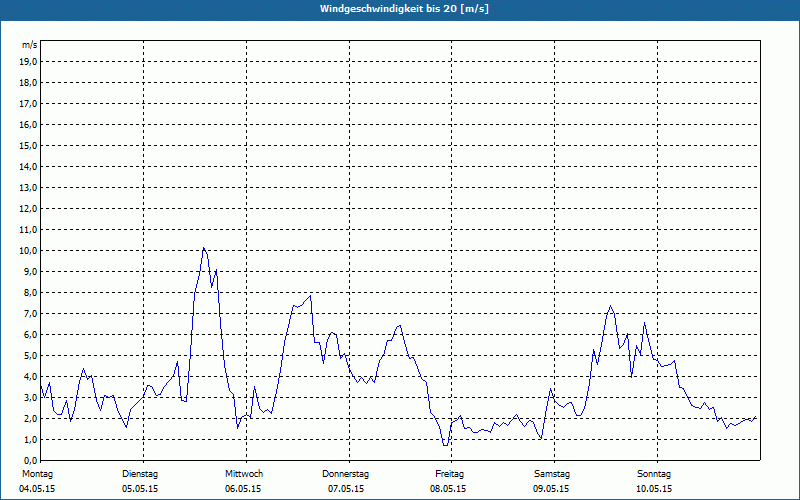Viewport: 800px width, 500px height.
Task: Click the 'Samstag' day label
Action: (x=552, y=474)
